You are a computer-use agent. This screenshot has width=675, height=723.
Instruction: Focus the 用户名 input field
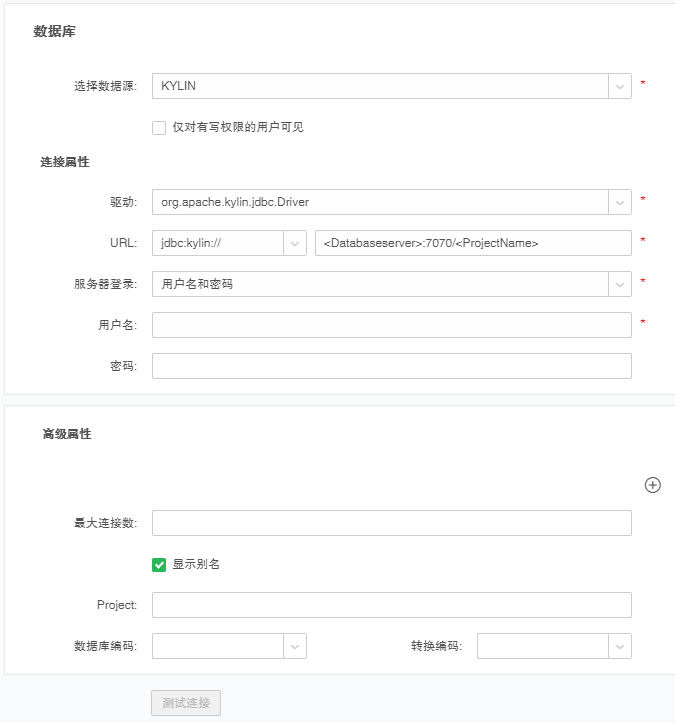point(391,325)
